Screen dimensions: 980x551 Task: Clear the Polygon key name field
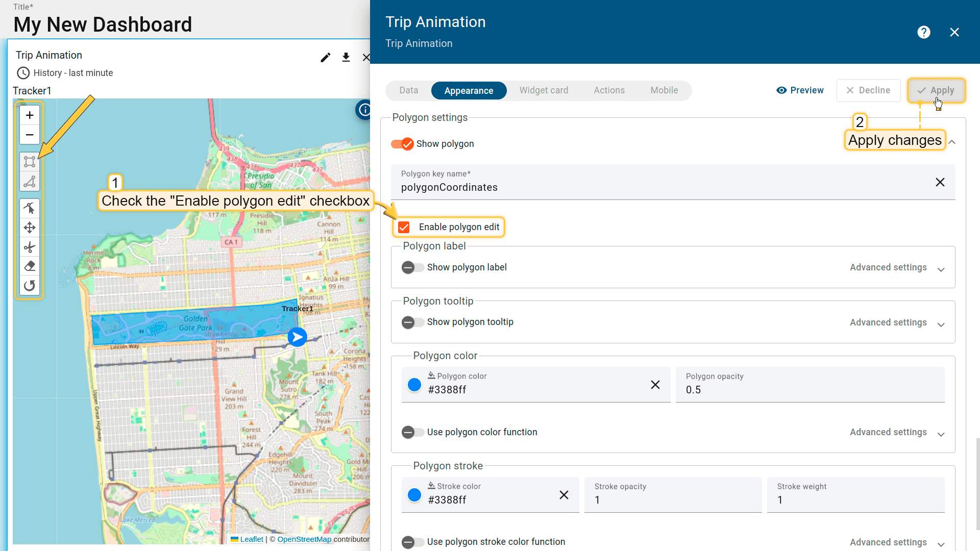pos(940,182)
